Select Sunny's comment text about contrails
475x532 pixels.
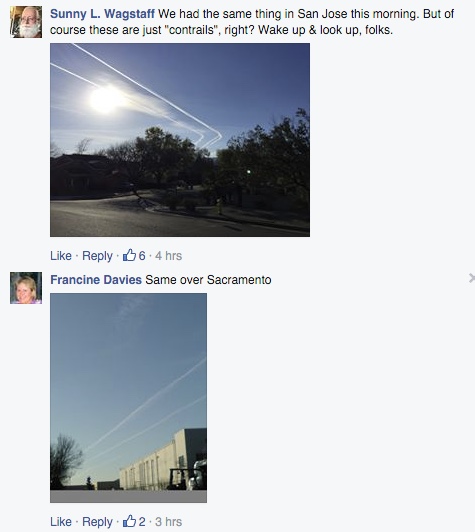(252, 22)
